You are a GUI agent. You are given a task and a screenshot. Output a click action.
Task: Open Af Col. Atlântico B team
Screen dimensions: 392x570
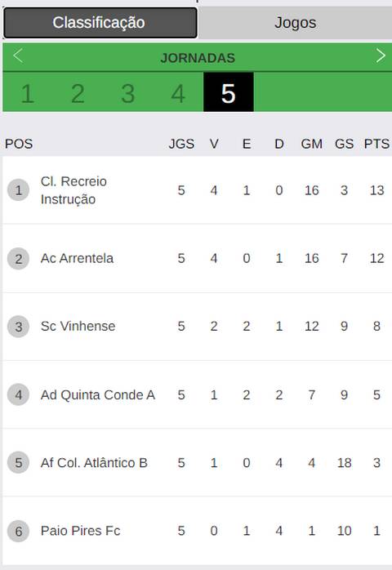pos(94,463)
